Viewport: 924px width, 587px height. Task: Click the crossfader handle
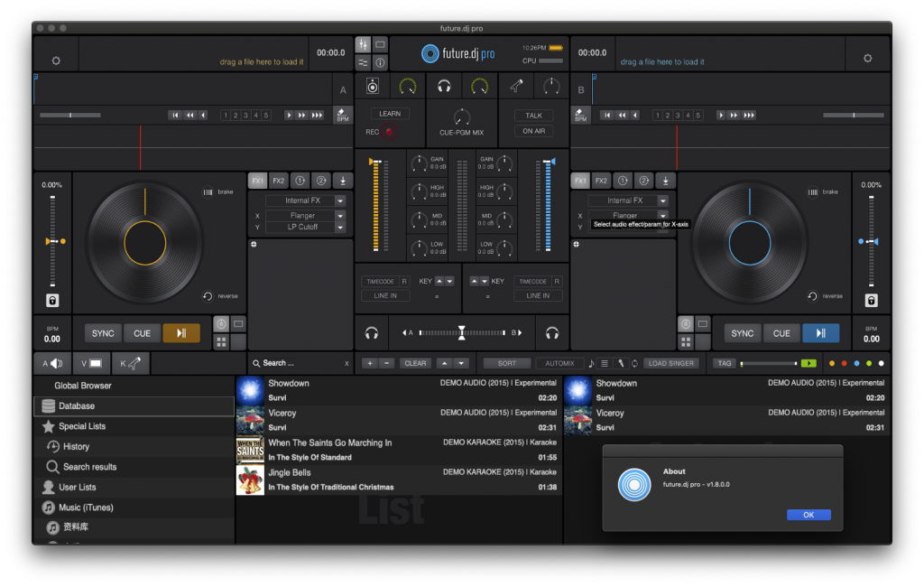(461, 333)
